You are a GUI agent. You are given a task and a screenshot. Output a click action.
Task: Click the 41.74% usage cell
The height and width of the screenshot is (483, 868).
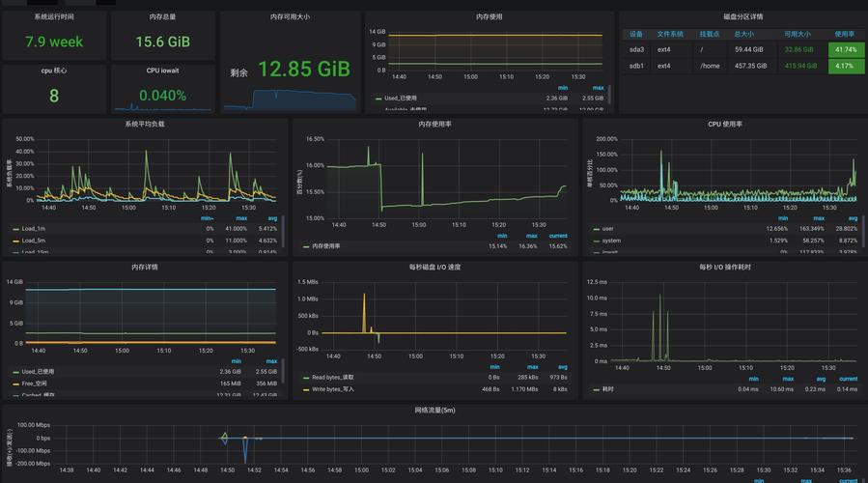click(x=846, y=50)
